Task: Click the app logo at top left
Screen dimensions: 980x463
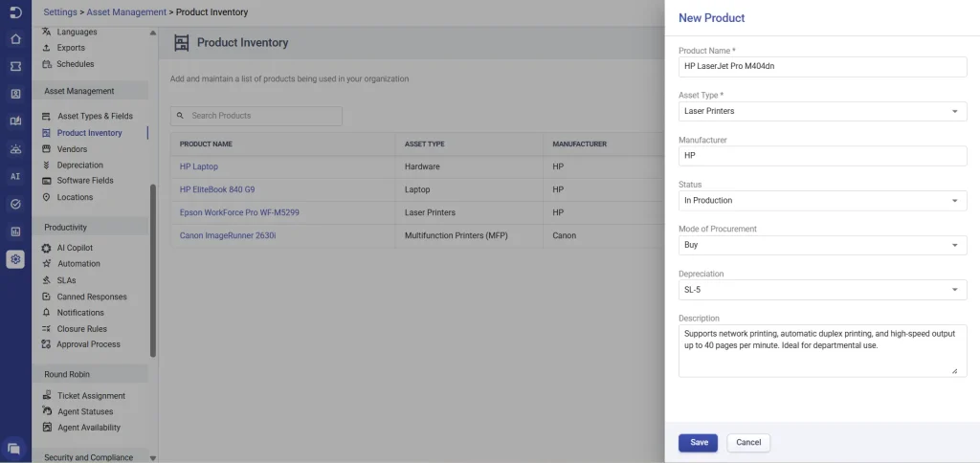Action: tap(15, 11)
